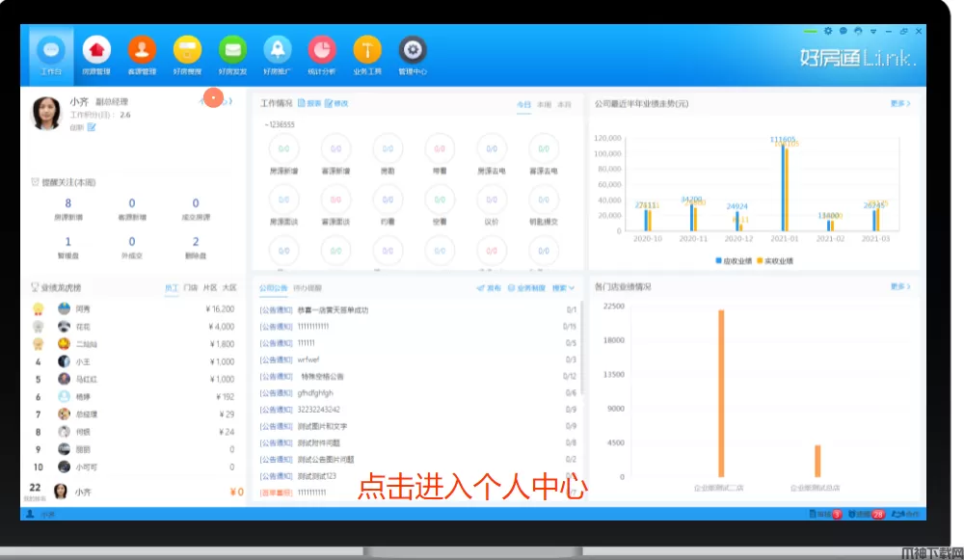Click the 好房搜搜 yellow icon
The height and width of the screenshot is (560, 964).
coord(187,52)
